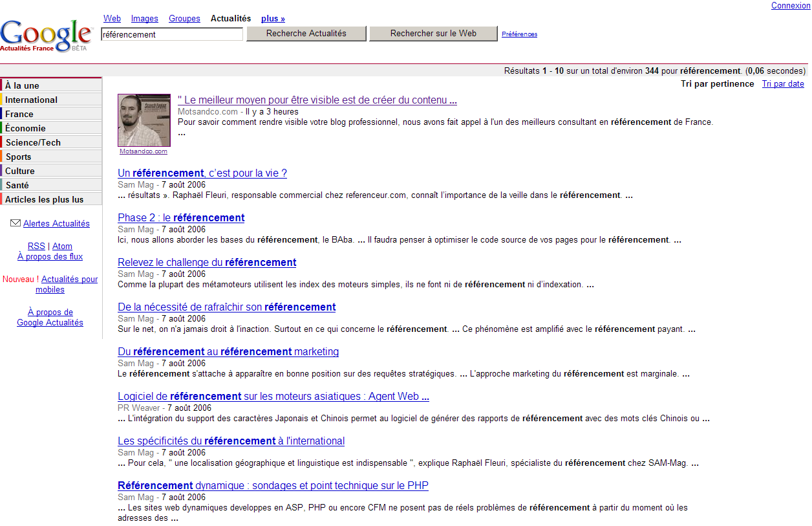Click the snippet starting "Sur le net, on n'a jamais"
This screenshot has height=526, width=812.
pyautogui.click(x=407, y=329)
